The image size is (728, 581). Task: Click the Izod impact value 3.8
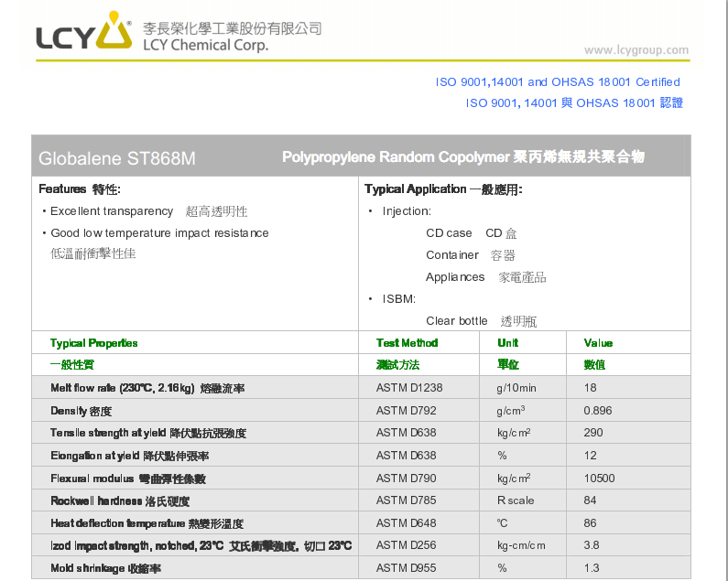591,544
